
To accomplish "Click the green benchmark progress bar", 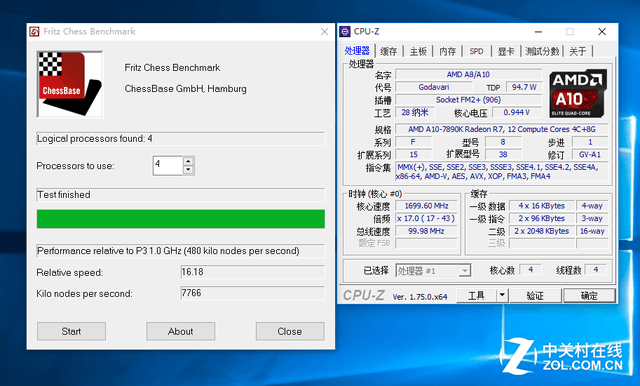I will pyautogui.click(x=181, y=219).
